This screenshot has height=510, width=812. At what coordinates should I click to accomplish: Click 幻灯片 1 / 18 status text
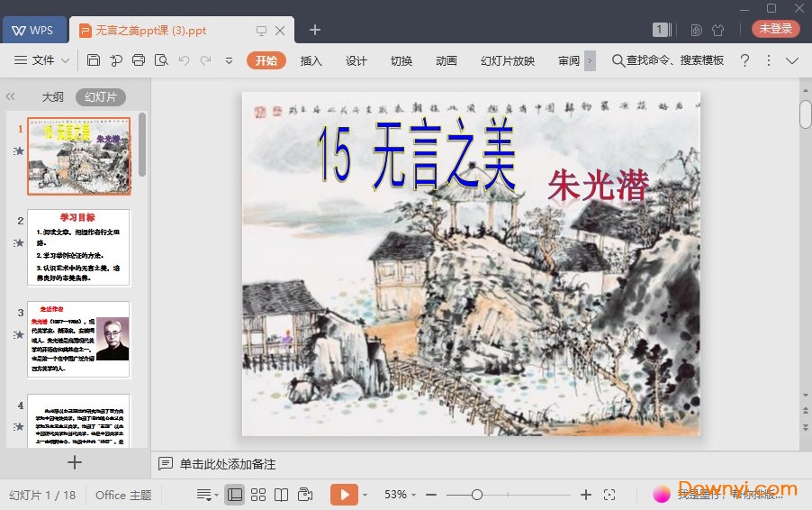42,495
